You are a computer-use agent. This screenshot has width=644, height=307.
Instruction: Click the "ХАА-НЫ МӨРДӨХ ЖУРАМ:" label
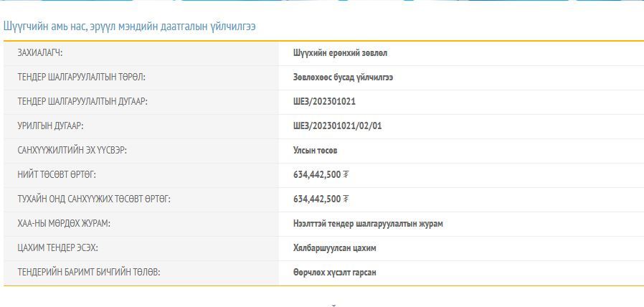pos(64,224)
